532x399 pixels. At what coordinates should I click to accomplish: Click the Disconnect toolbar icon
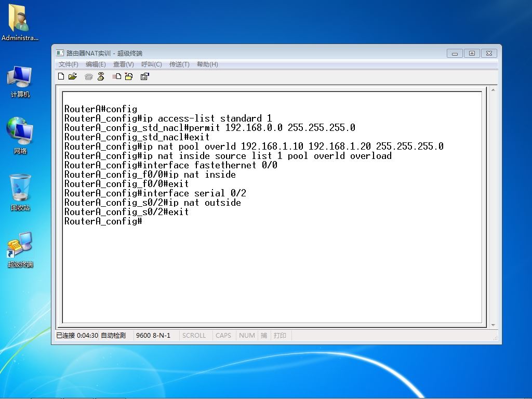101,76
